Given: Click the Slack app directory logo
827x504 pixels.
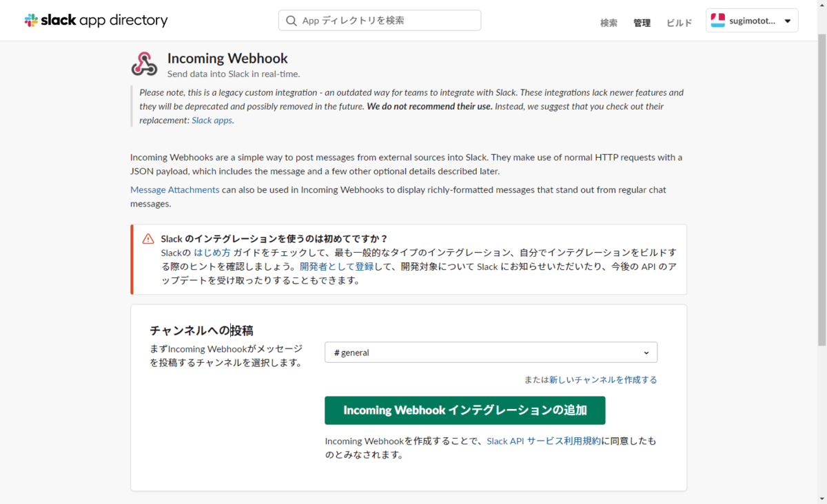Looking at the screenshot, I should point(96,20).
